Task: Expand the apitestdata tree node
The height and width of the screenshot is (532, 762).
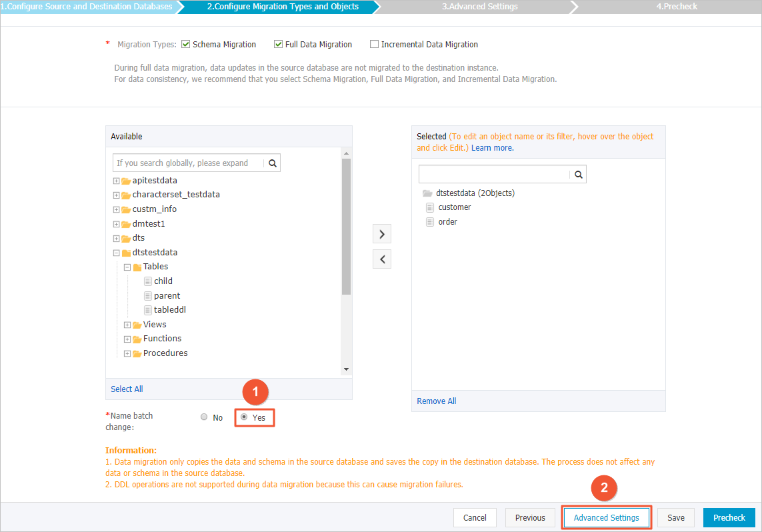Action: (116, 180)
